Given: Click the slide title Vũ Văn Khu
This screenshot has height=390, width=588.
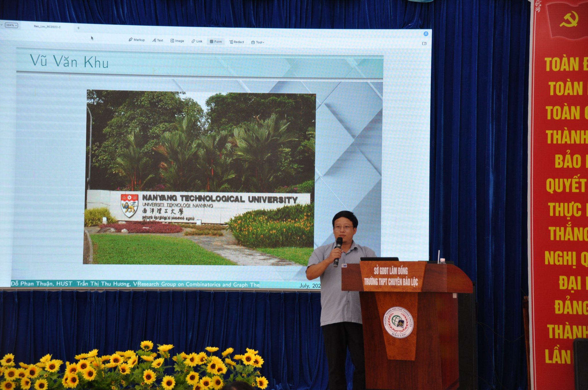Looking at the screenshot, I should tap(69, 62).
